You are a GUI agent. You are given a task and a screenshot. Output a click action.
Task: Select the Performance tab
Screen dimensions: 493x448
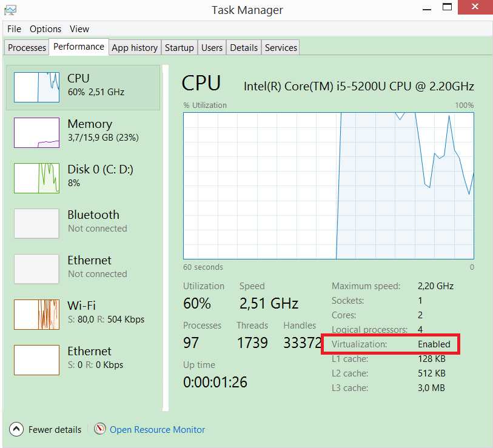click(x=79, y=47)
